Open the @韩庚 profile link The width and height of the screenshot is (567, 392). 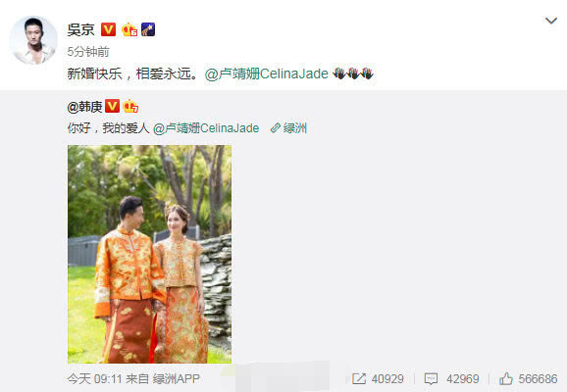point(84,107)
